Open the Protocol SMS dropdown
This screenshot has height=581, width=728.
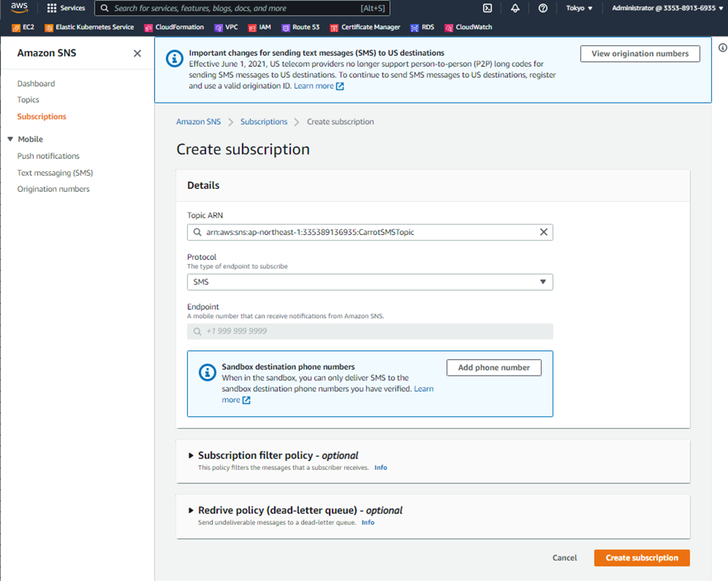[x=370, y=282]
